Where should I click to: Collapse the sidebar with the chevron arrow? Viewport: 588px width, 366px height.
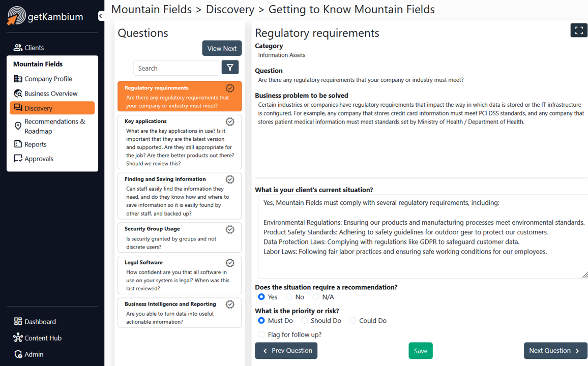pyautogui.click(x=101, y=16)
